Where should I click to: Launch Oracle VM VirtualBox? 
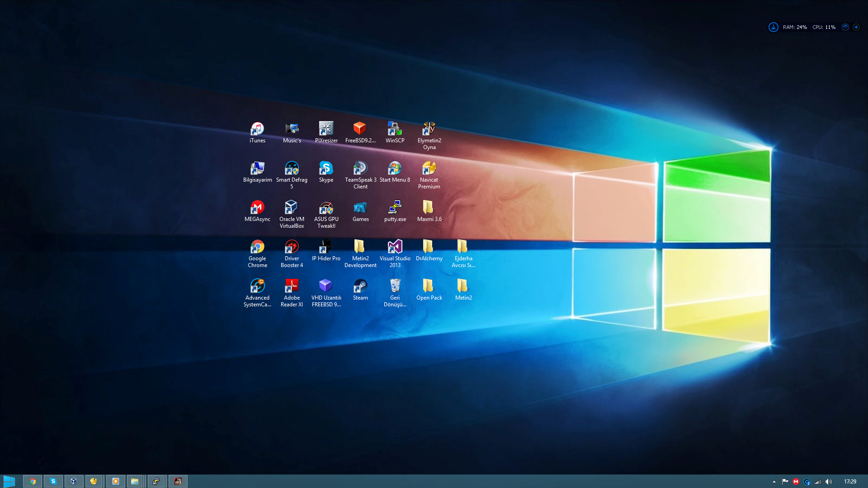(292, 214)
